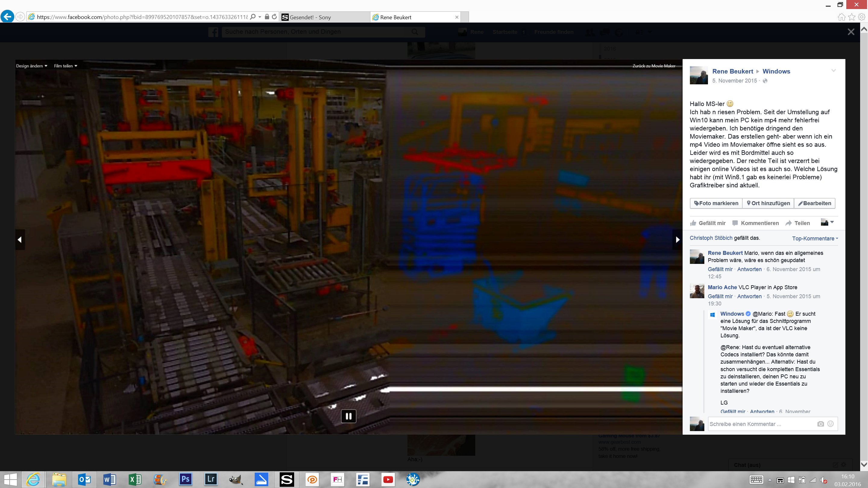This screenshot has height=488, width=868.
Task: Open the Film teilen dropdown
Action: (x=66, y=66)
